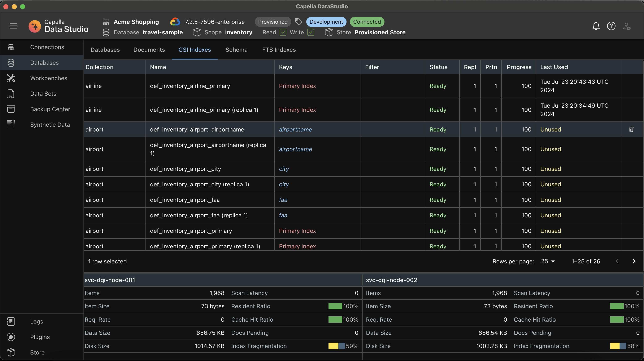644x361 pixels.
Task: Click the Backup Center archive icon
Action: click(11, 109)
